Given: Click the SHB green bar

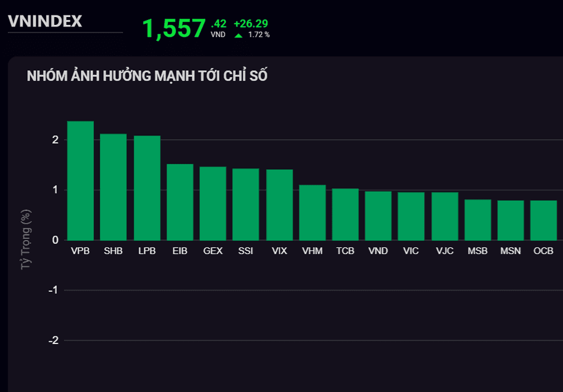Looking at the screenshot, I should [x=113, y=187].
